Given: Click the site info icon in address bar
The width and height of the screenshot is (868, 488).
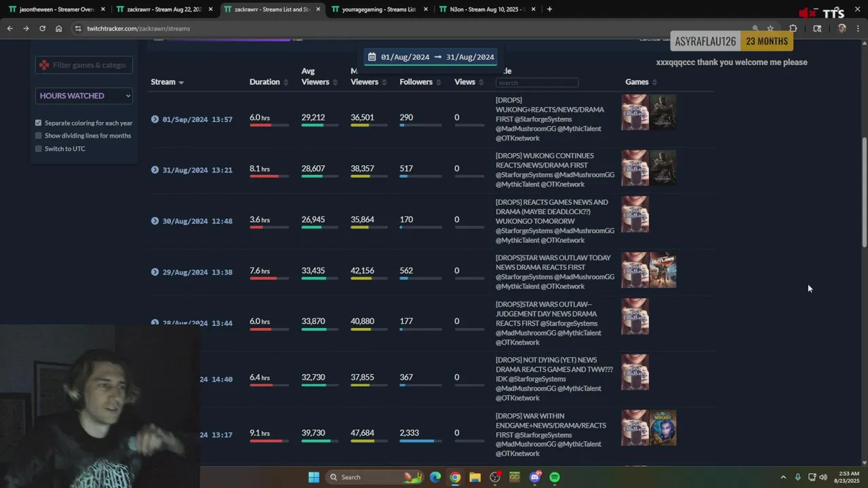Looking at the screenshot, I should pyautogui.click(x=78, y=28).
